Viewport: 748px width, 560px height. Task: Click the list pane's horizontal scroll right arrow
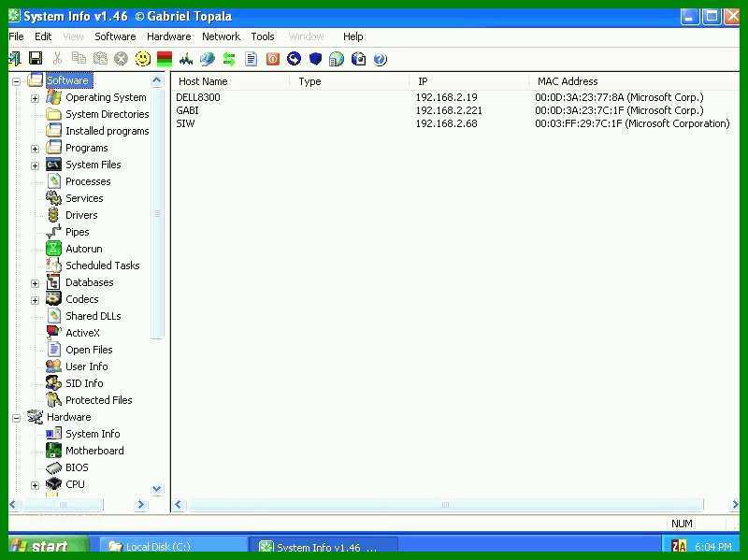(735, 504)
